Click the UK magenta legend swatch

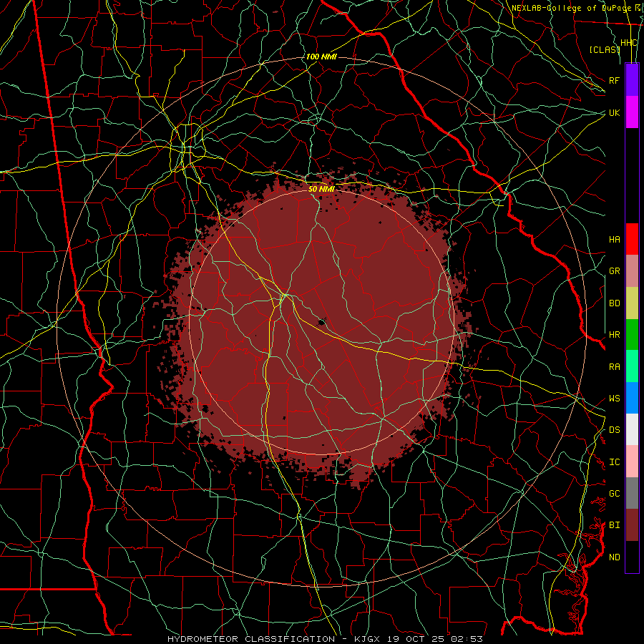[632, 112]
